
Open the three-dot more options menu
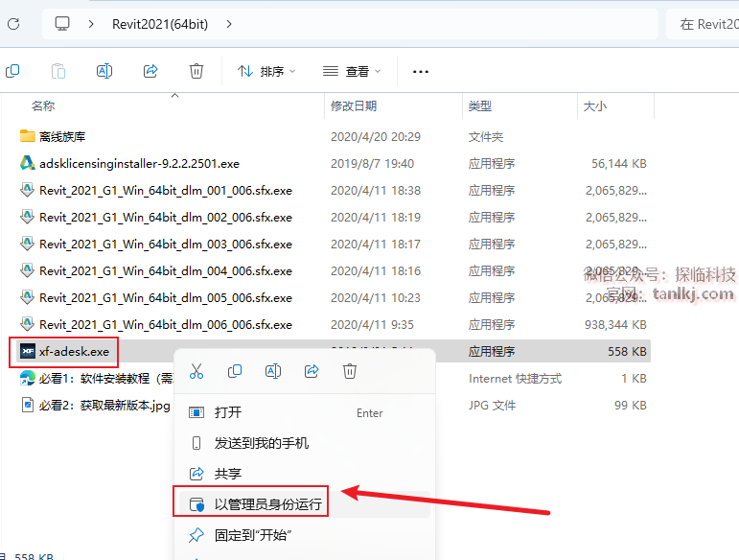pos(420,71)
